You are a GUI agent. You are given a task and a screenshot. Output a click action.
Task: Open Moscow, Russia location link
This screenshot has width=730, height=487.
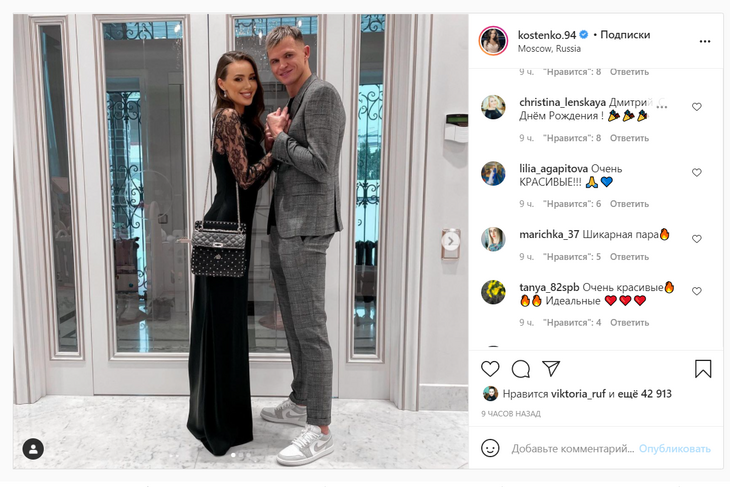pyautogui.click(x=549, y=48)
